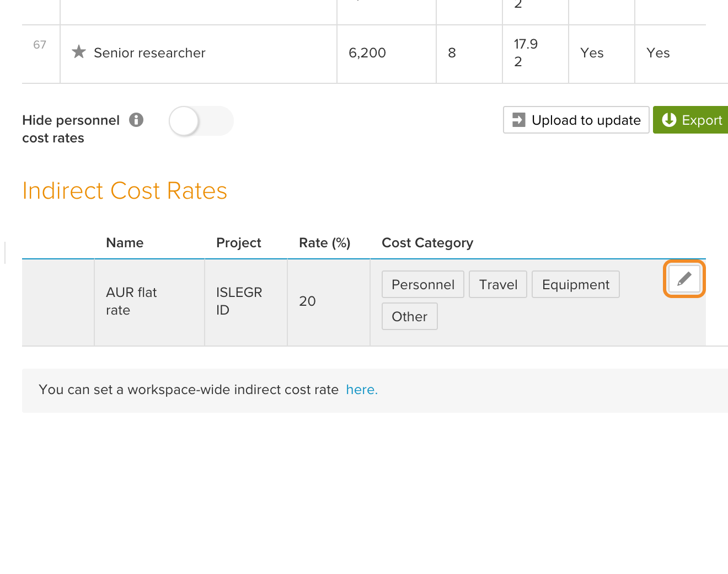Click the 6,200 value in Senior researcher row
The image size is (728, 574).
[367, 53]
